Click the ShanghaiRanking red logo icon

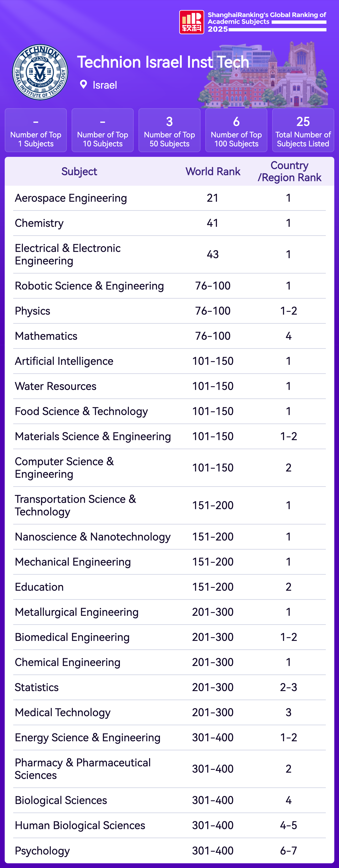(191, 22)
